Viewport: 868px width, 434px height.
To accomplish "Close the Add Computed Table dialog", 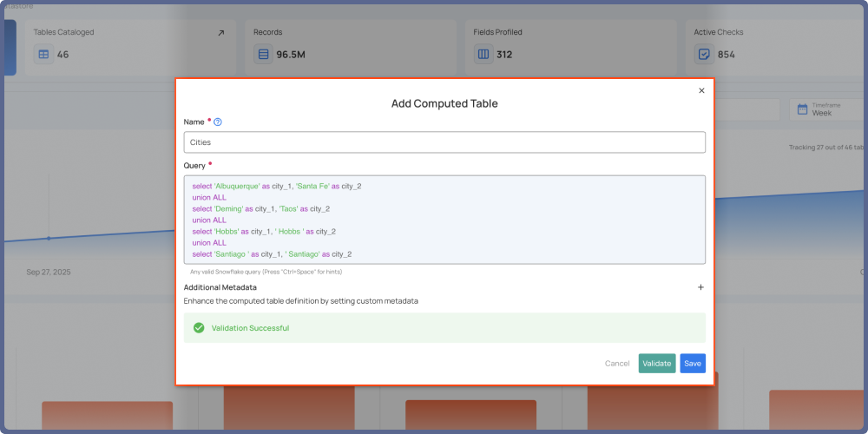I will tap(701, 90).
